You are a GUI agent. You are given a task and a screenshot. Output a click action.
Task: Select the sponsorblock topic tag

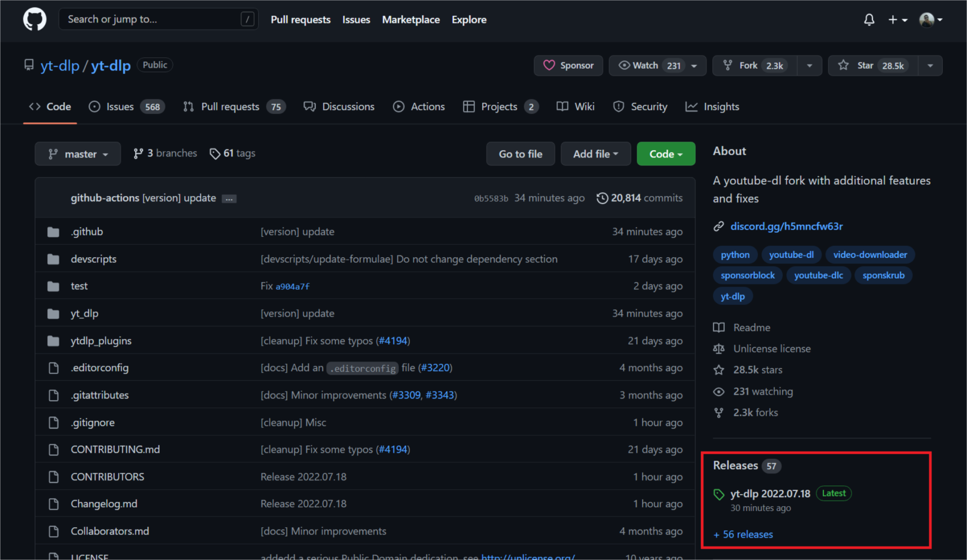(747, 275)
